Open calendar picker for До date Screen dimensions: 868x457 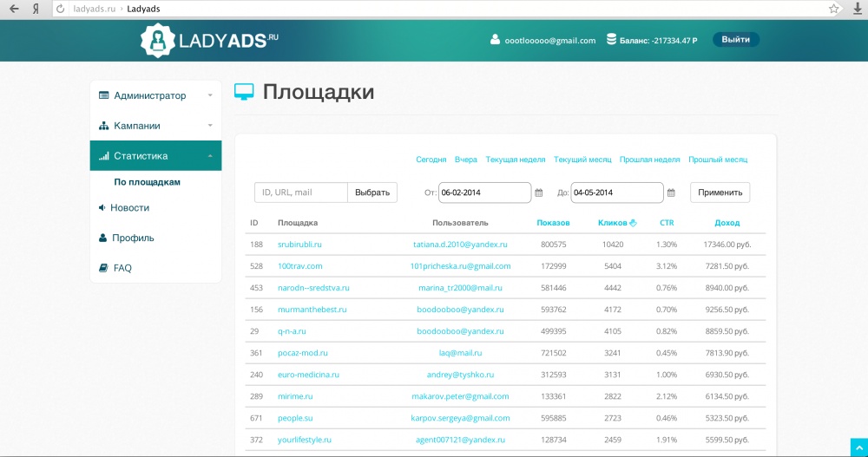(x=671, y=193)
